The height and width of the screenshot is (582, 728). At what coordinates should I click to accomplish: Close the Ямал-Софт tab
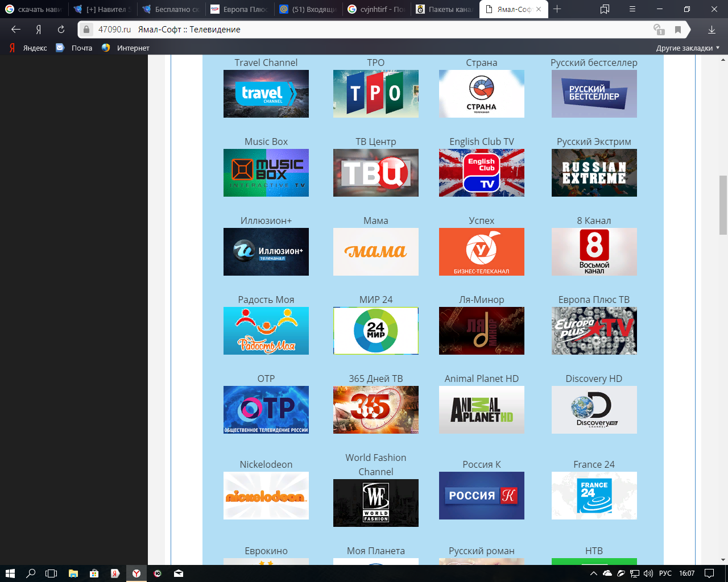point(539,9)
